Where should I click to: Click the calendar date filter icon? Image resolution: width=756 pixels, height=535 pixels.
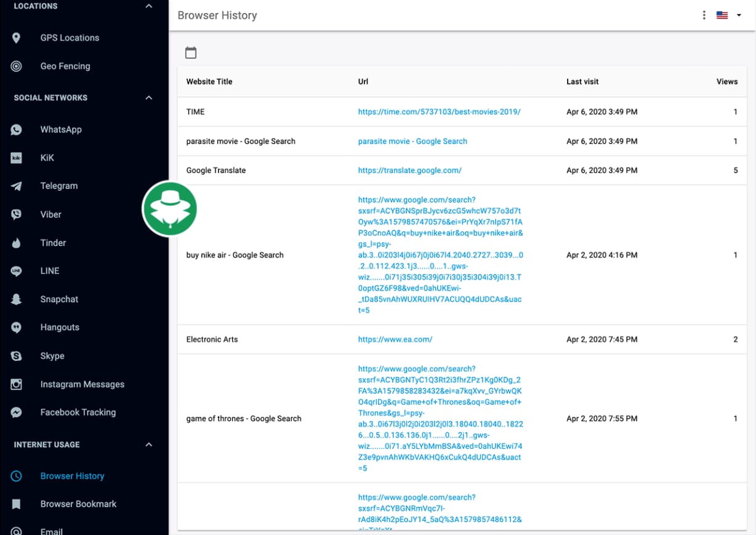tap(190, 52)
